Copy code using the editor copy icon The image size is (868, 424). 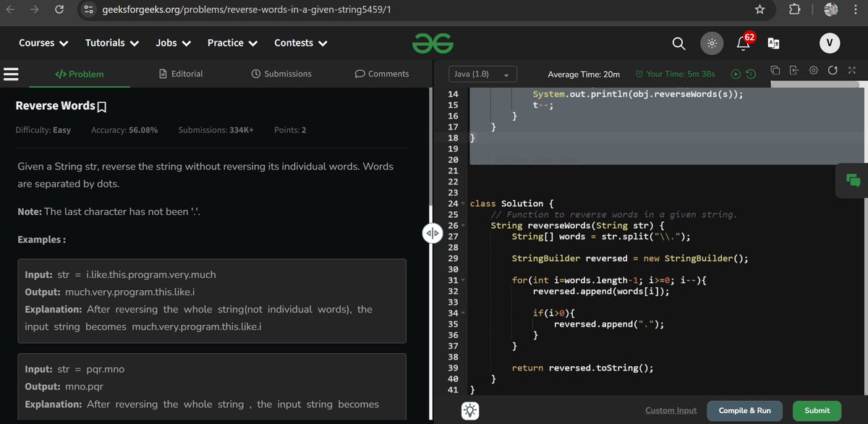(775, 70)
